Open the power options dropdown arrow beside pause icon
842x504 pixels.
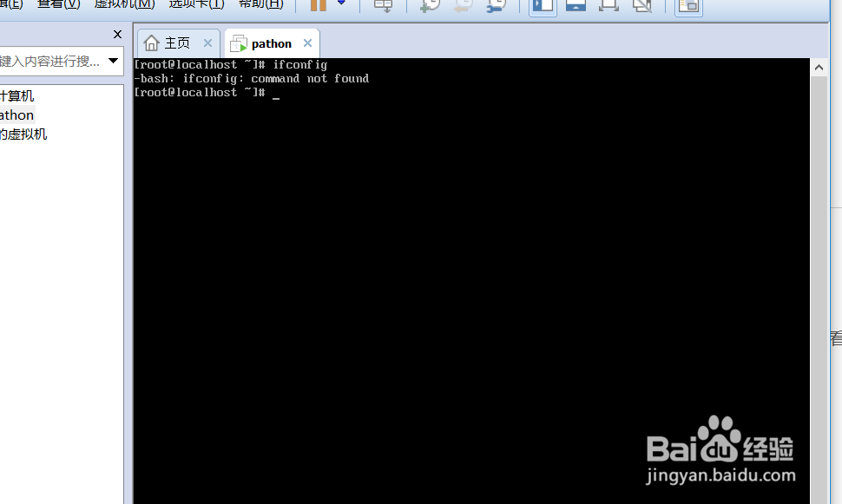pos(341,3)
